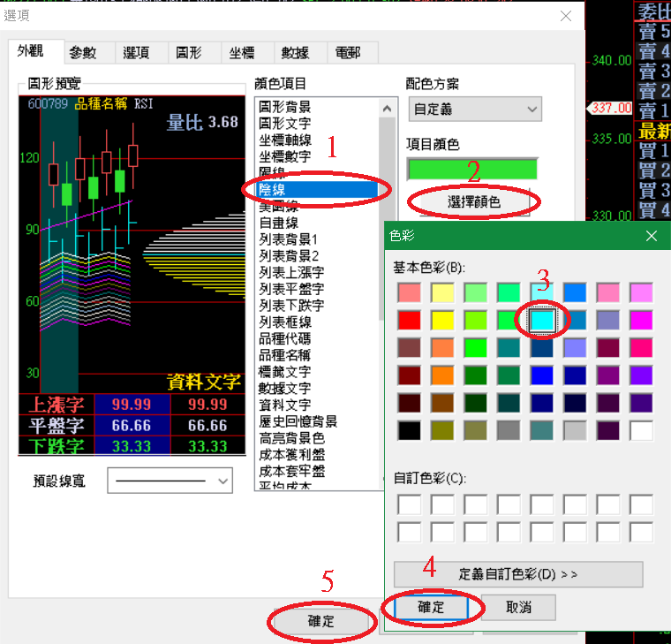671x644 pixels.
Task: Click the green 項目顏色 preview swatch
Action: point(471,168)
